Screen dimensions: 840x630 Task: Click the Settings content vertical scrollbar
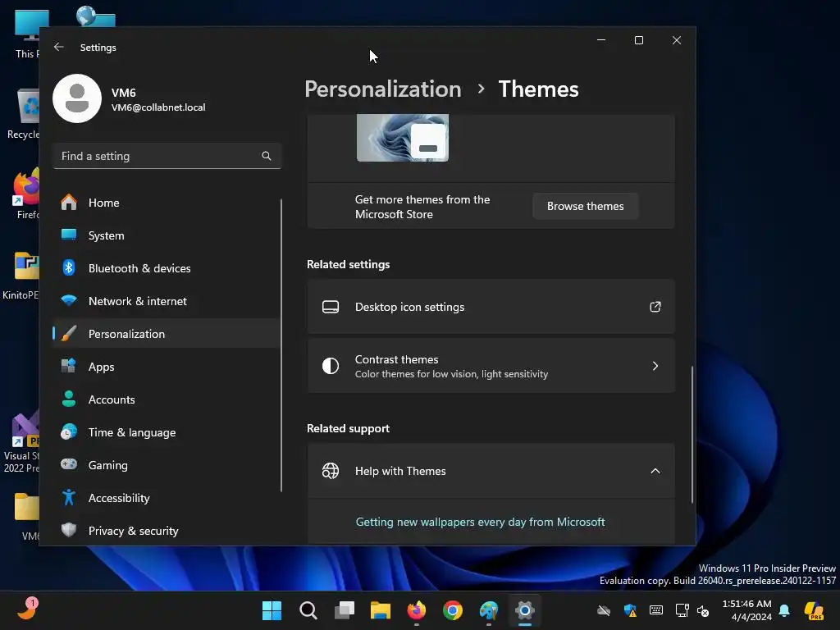[x=692, y=434]
